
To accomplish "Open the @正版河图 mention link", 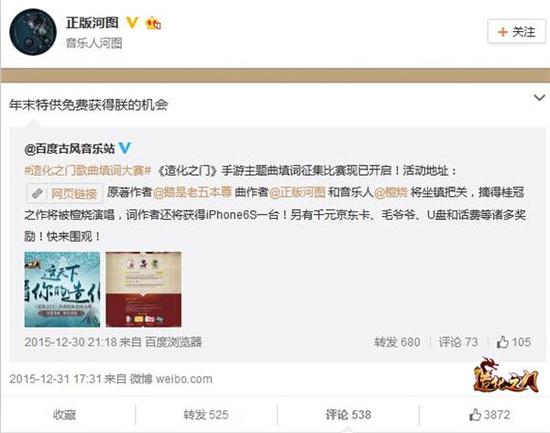I will pyautogui.click(x=297, y=192).
